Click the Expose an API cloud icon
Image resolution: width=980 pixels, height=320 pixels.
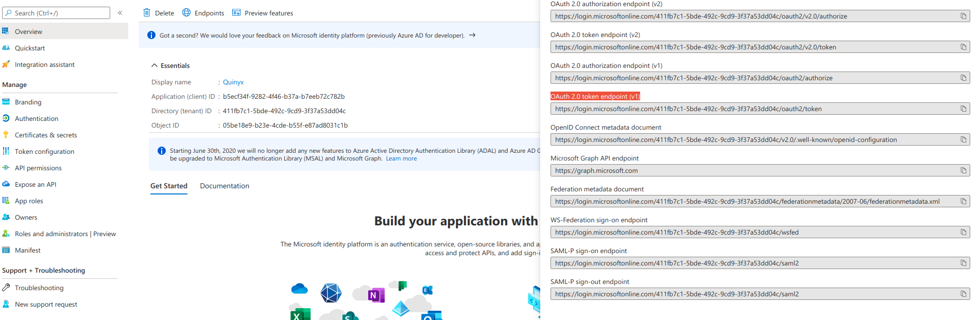coord(6,184)
